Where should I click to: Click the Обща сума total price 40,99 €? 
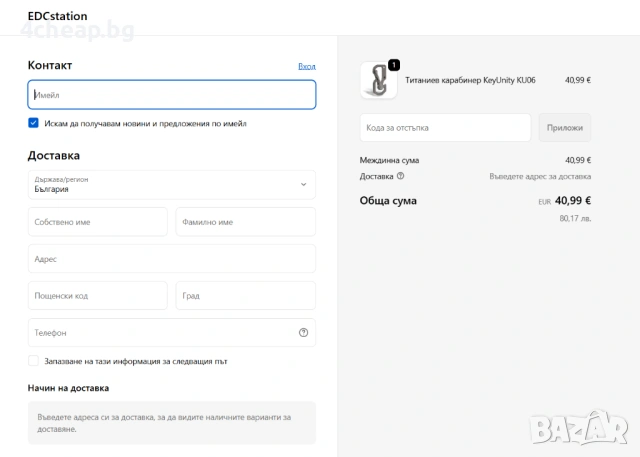(573, 200)
